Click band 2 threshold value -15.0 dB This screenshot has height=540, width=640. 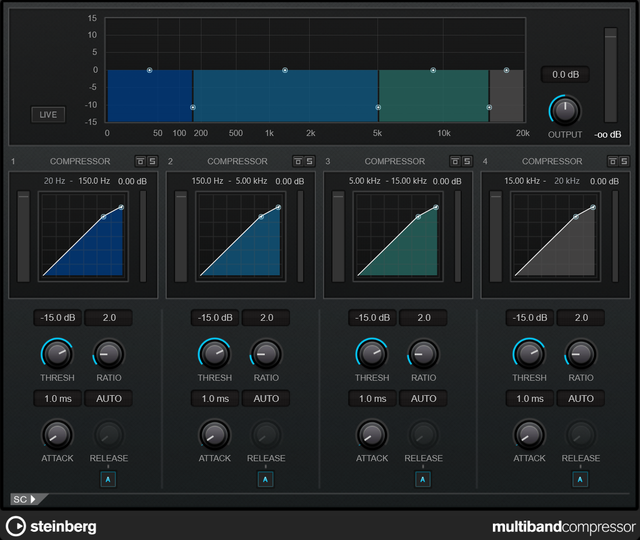point(215,318)
